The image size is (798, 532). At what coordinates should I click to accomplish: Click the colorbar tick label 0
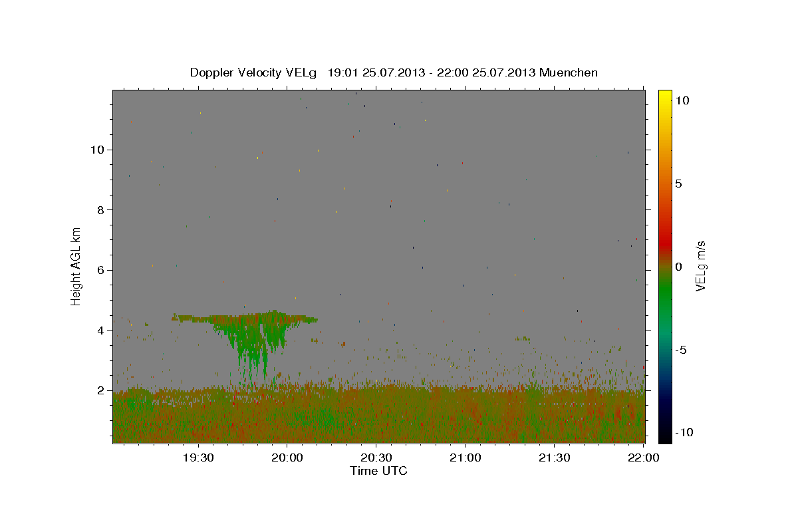point(678,267)
